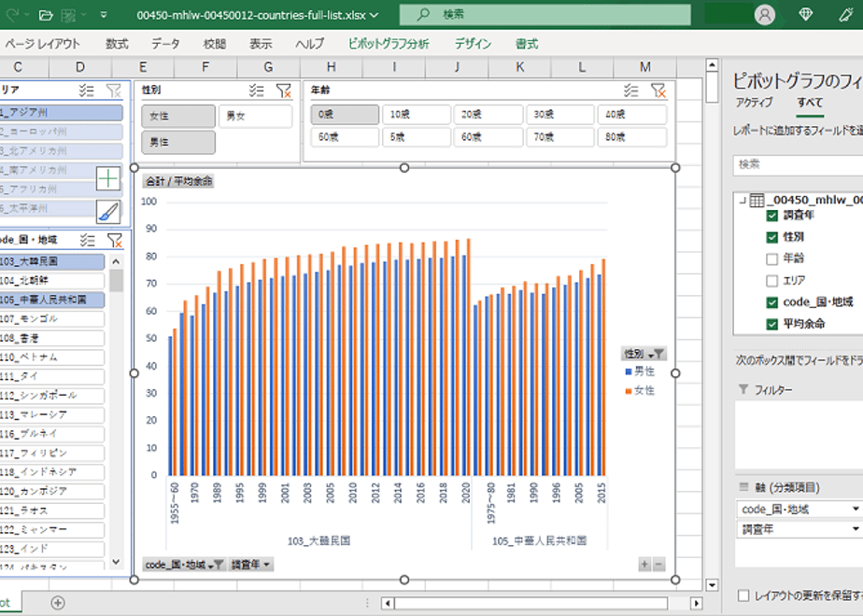Collapse the _00450_mhlw table tree node

tap(743, 200)
